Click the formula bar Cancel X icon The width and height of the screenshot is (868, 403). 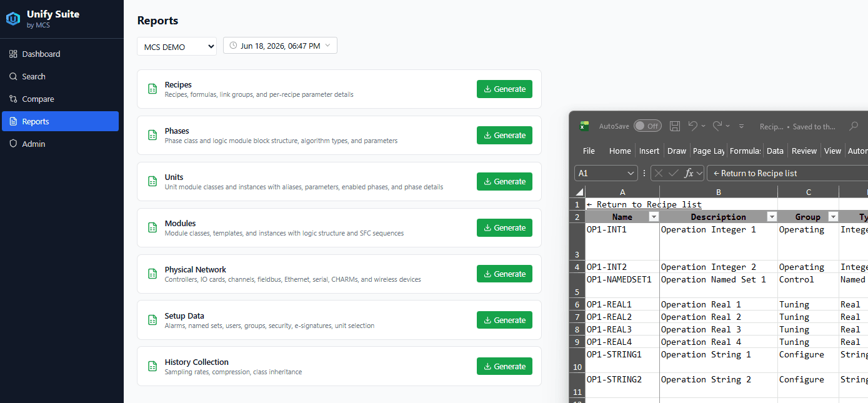coord(659,173)
